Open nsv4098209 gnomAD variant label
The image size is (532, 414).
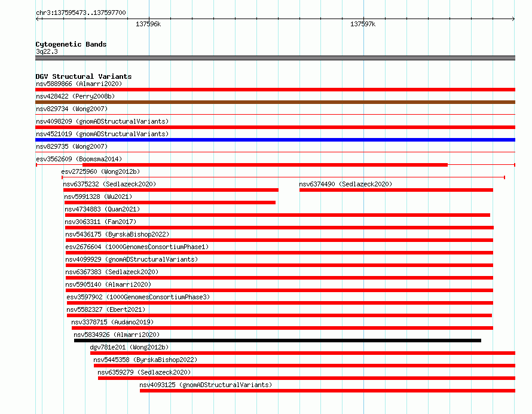click(102, 121)
